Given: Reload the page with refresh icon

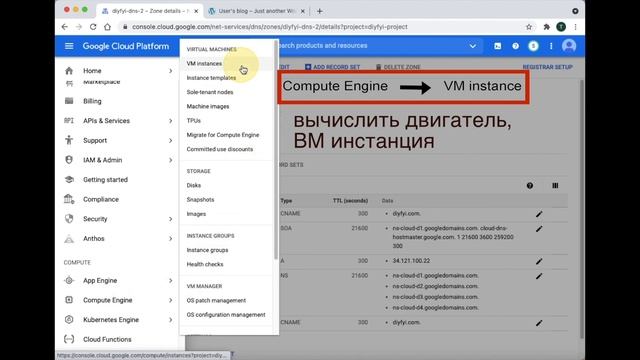Looking at the screenshot, I should tap(93, 27).
